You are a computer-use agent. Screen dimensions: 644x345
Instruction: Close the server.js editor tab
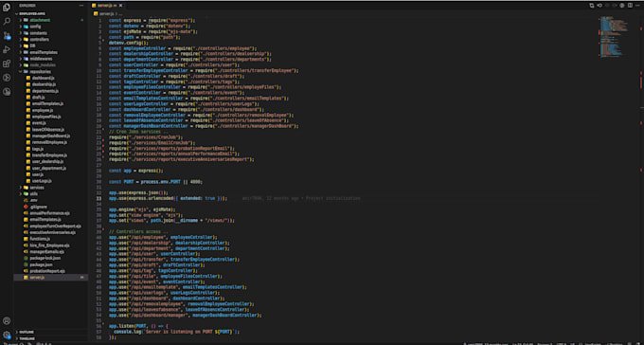pyautogui.click(x=121, y=6)
